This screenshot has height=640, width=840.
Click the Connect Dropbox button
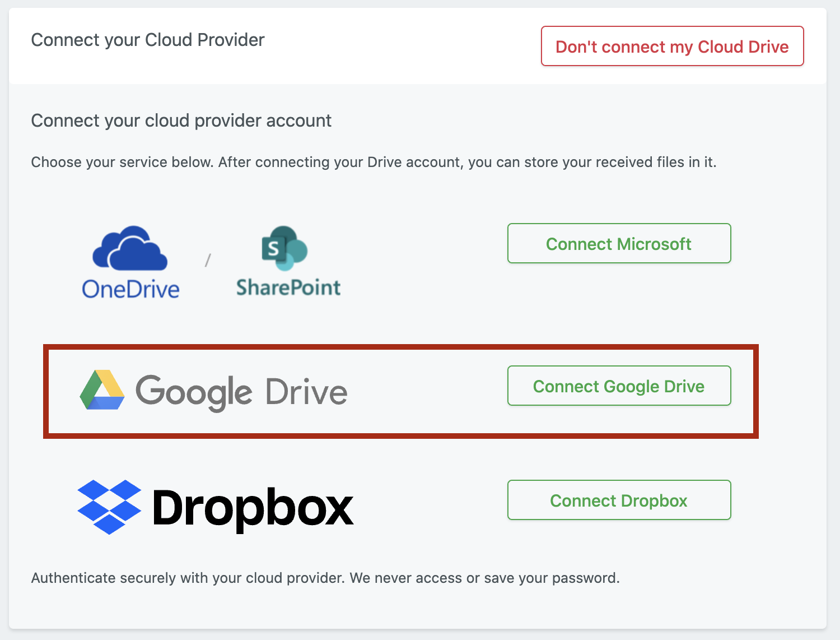pos(619,500)
